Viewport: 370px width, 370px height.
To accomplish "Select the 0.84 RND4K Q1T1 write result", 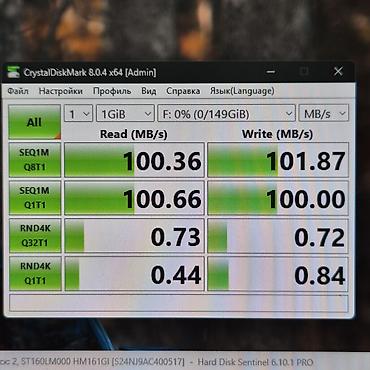I will (278, 274).
